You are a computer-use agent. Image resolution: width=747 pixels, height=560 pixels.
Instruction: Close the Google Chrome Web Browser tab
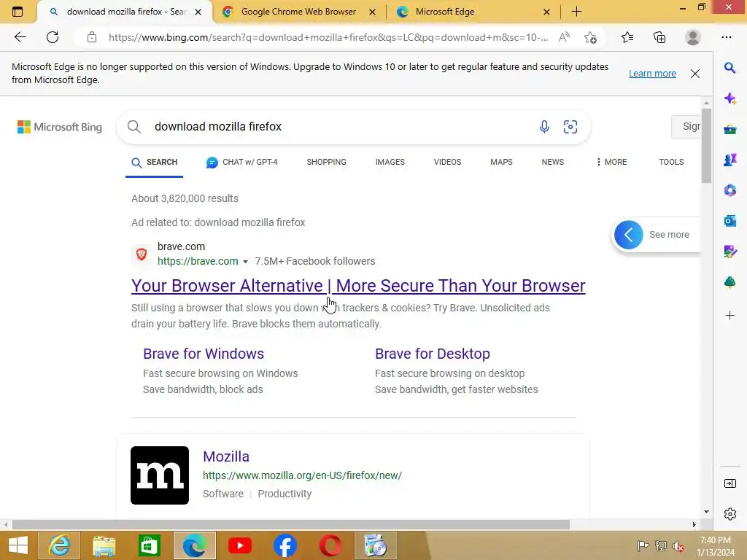tap(373, 12)
